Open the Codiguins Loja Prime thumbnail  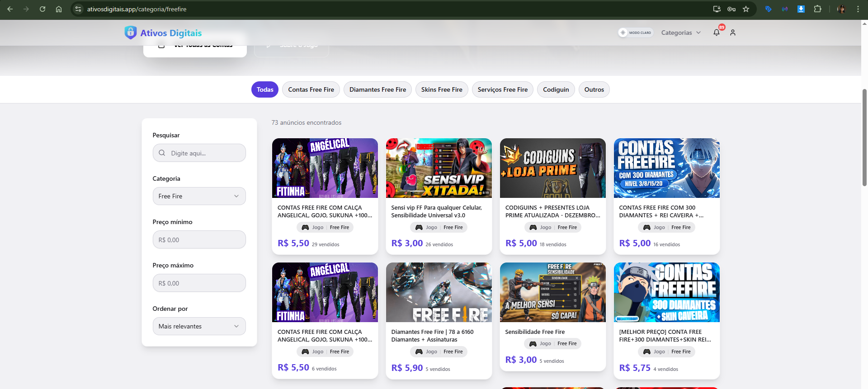(x=552, y=168)
